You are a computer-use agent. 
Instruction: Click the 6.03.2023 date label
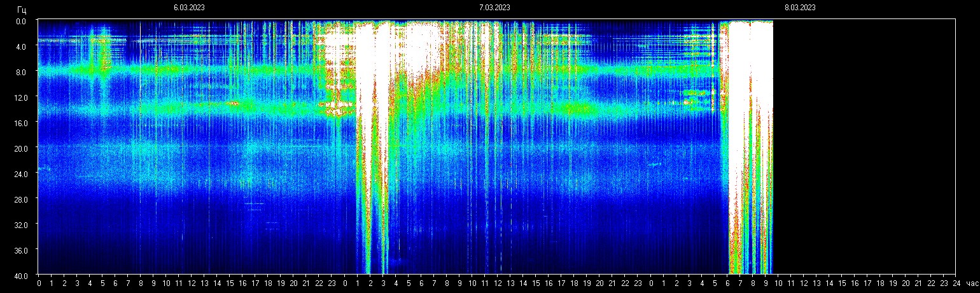(x=189, y=8)
